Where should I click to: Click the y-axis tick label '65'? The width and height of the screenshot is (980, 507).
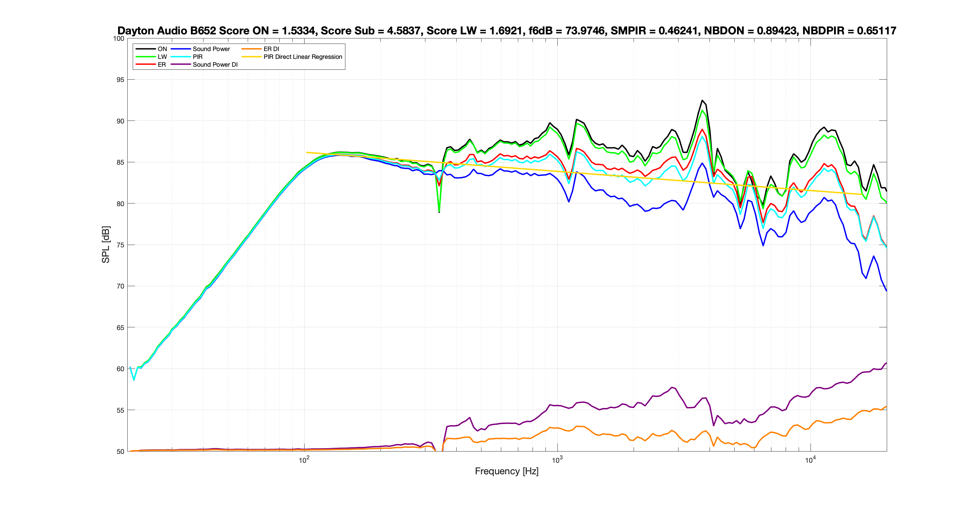click(120, 327)
